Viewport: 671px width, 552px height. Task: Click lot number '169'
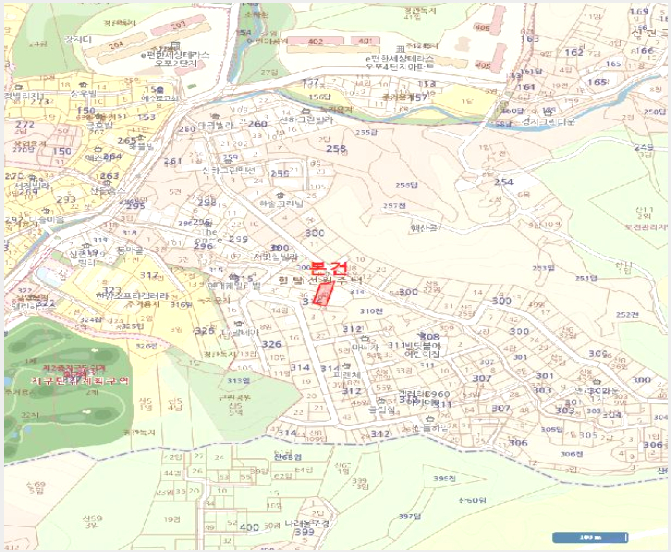(x=639, y=12)
